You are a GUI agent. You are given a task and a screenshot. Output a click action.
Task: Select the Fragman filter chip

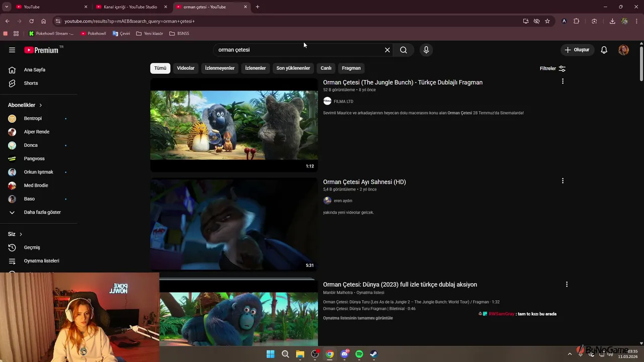click(351, 68)
